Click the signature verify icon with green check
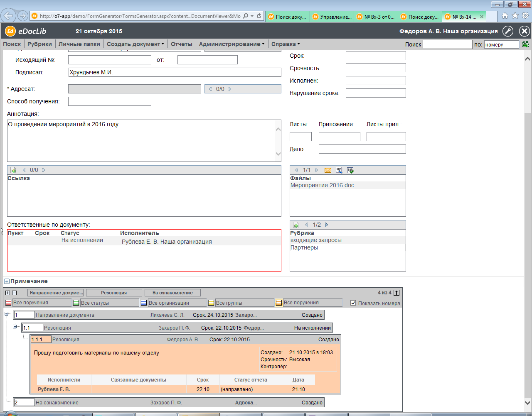 (350, 170)
